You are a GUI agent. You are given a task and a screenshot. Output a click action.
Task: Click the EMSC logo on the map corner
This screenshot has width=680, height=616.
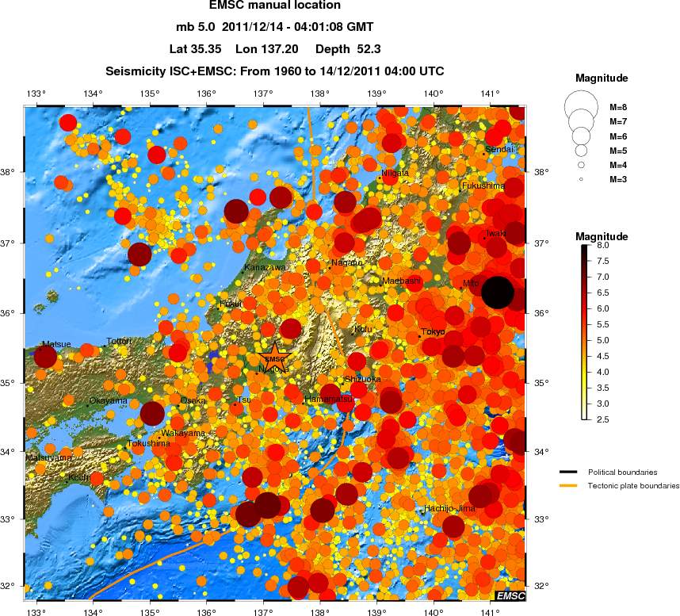coord(510,595)
